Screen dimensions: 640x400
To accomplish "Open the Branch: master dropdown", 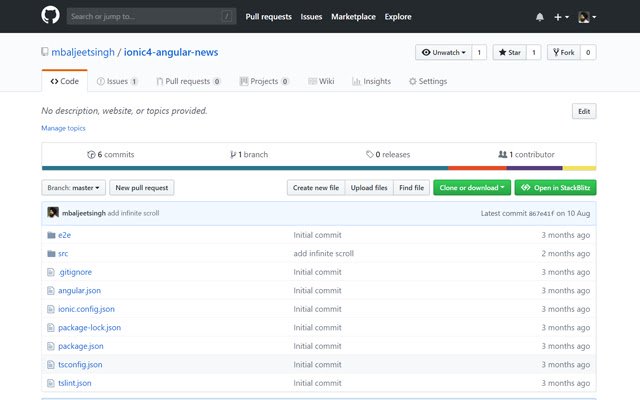I will [x=73, y=188].
